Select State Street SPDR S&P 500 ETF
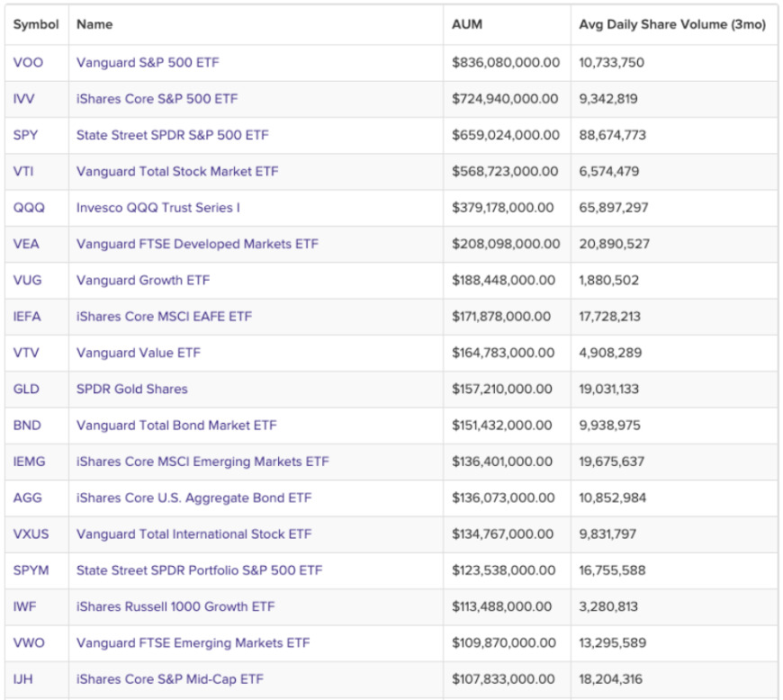Viewport: 783px width, 700px height. tap(172, 135)
